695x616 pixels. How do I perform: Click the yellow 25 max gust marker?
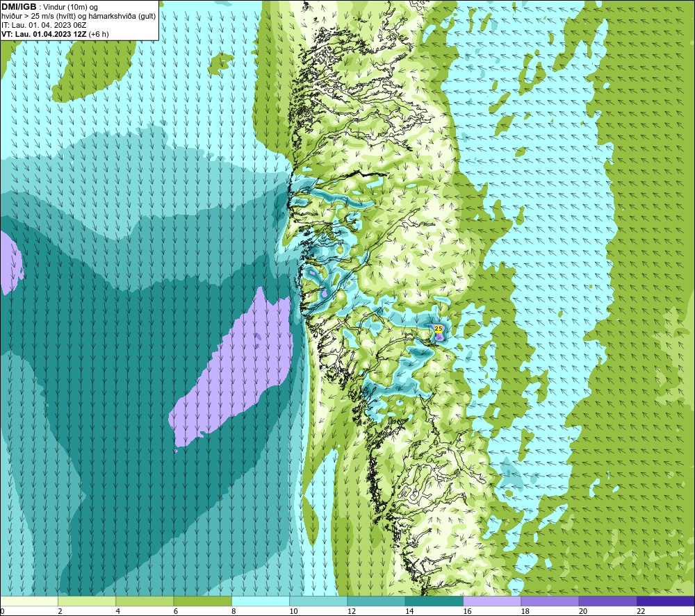[x=438, y=328]
